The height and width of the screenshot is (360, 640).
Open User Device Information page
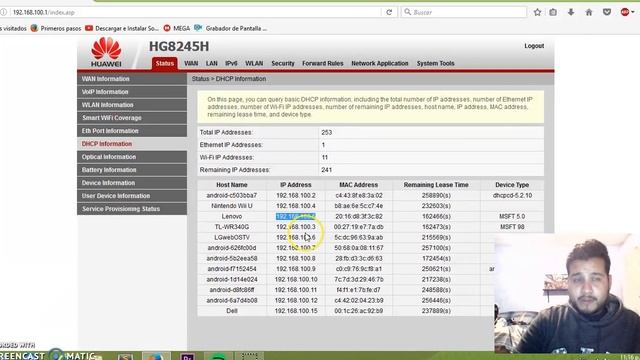[x=132, y=196]
